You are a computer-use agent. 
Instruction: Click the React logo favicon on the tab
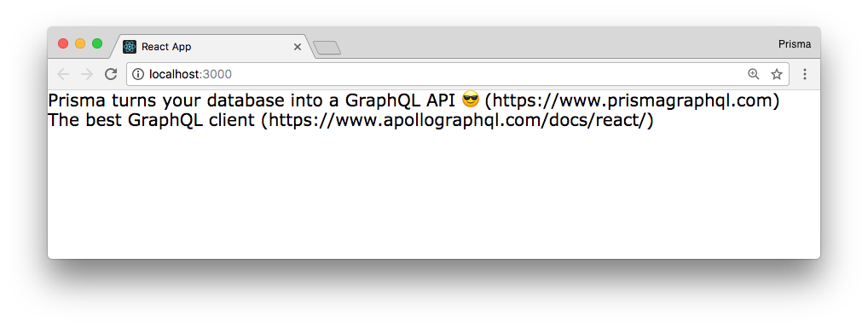coord(130,47)
